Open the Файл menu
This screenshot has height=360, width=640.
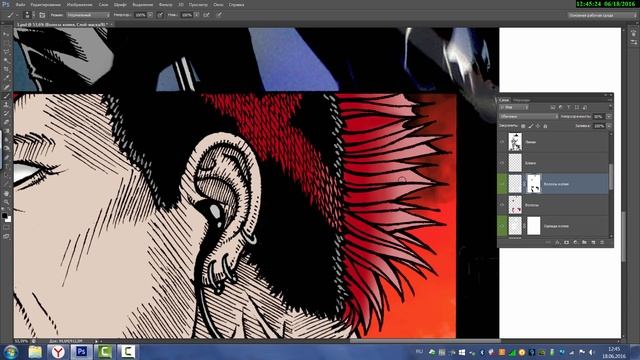(20, 4)
